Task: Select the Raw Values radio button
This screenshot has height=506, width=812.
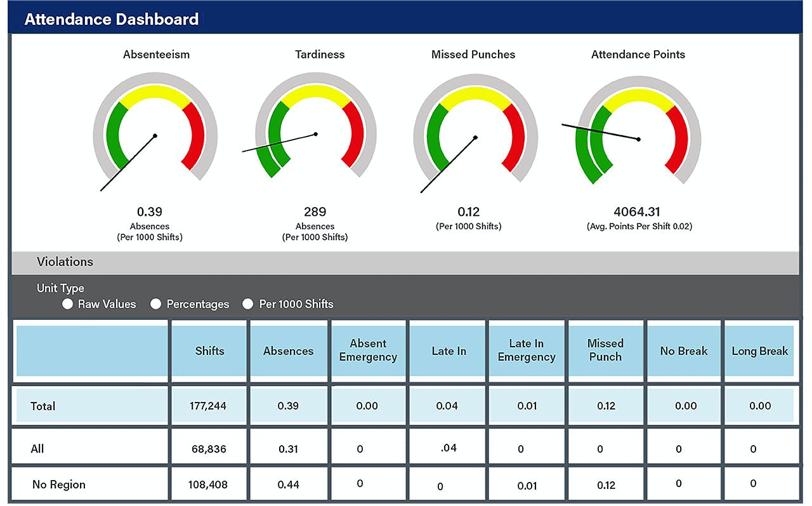Action: [x=67, y=304]
